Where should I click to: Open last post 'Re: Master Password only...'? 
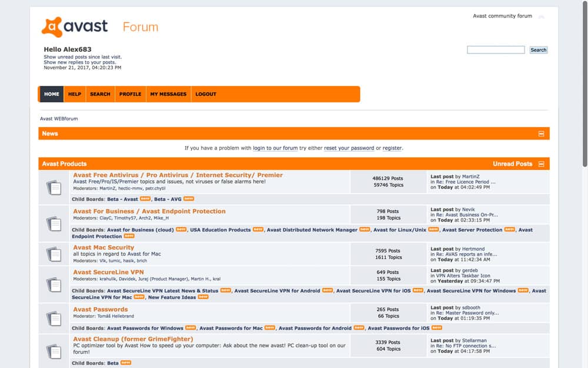[x=467, y=313]
